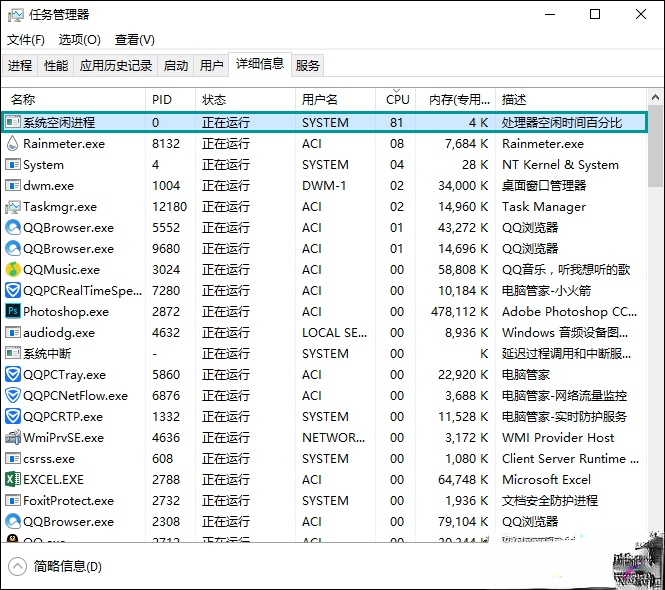Screen dimensions: 665x590
Task: Sort by the 内存(专用... column header
Action: (455, 100)
